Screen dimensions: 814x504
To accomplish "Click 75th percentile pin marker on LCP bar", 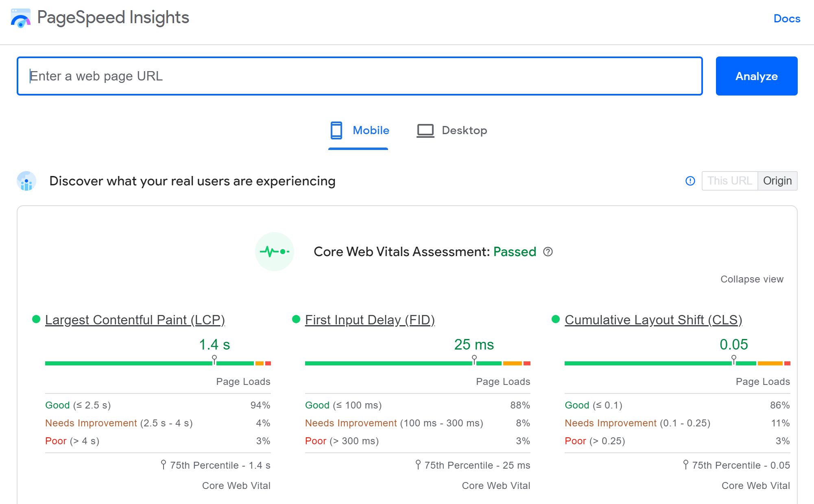I will (214, 359).
